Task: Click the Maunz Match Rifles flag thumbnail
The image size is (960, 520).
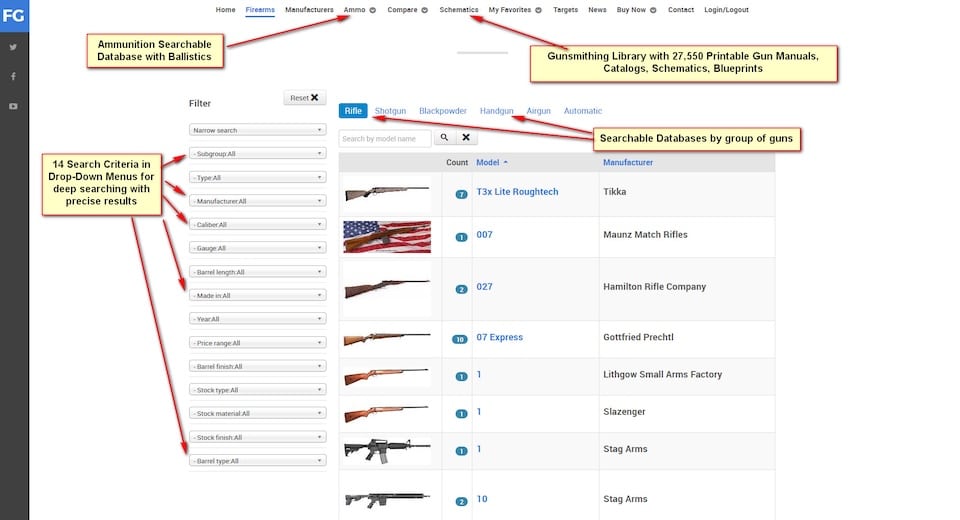Action: 387,237
